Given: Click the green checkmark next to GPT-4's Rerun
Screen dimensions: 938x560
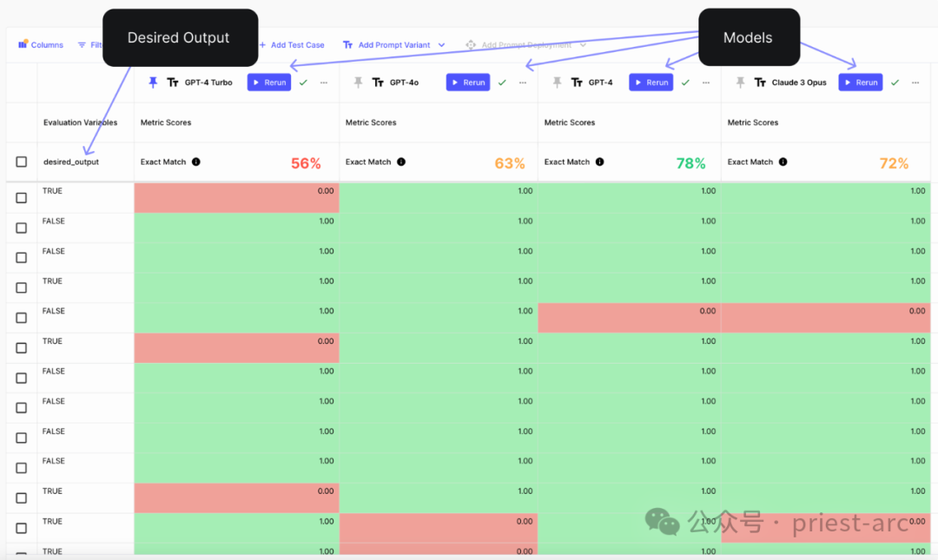Looking at the screenshot, I should [685, 82].
